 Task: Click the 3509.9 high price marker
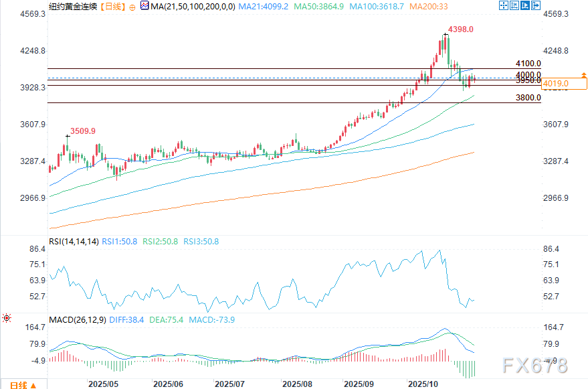[x=83, y=131]
